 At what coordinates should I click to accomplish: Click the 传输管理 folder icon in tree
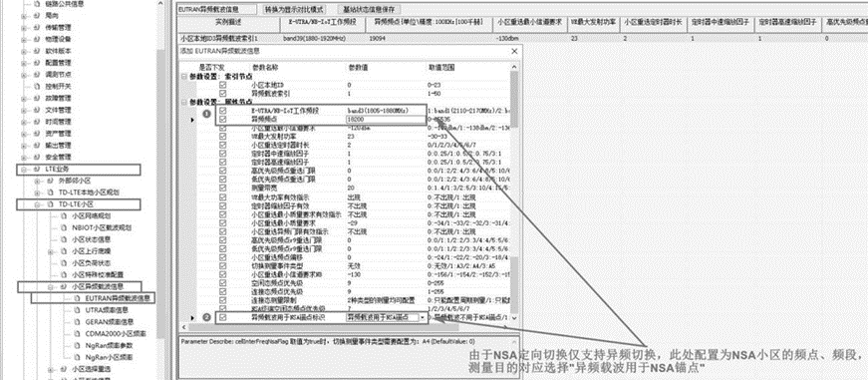click(x=36, y=27)
